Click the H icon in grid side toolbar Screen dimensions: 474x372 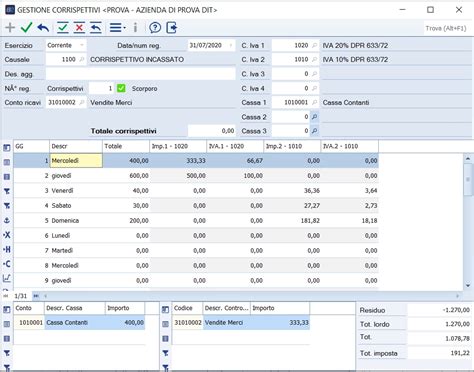coord(7,249)
